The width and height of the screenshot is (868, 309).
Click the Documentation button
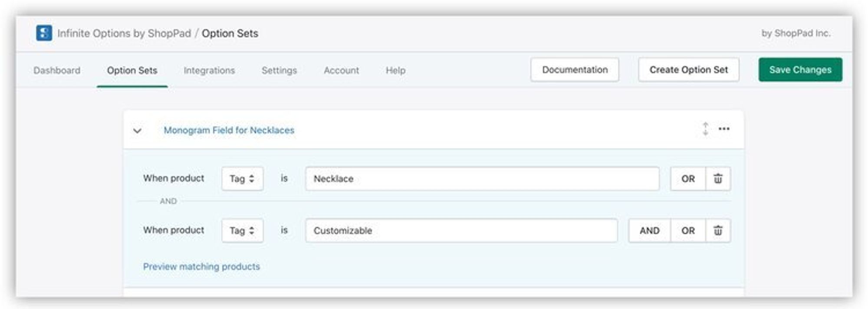[575, 69]
